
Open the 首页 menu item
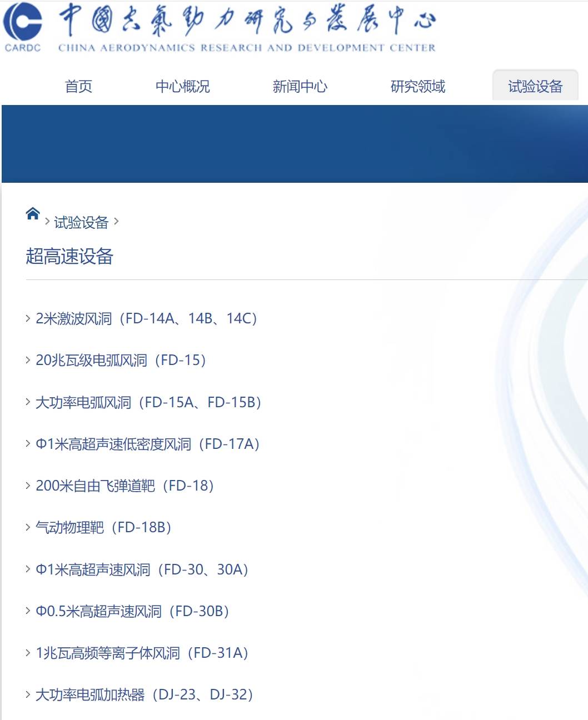78,87
